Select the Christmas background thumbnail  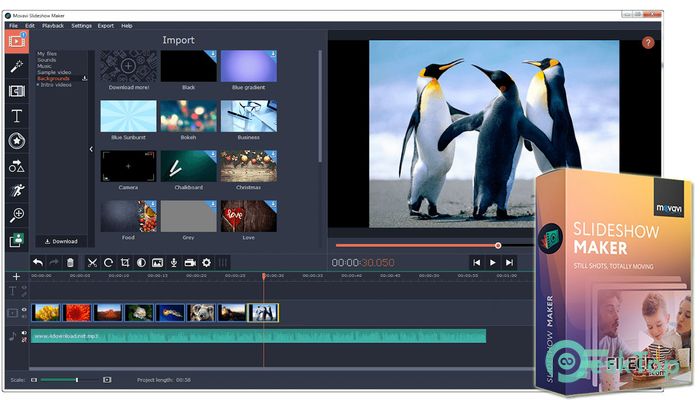click(x=249, y=166)
